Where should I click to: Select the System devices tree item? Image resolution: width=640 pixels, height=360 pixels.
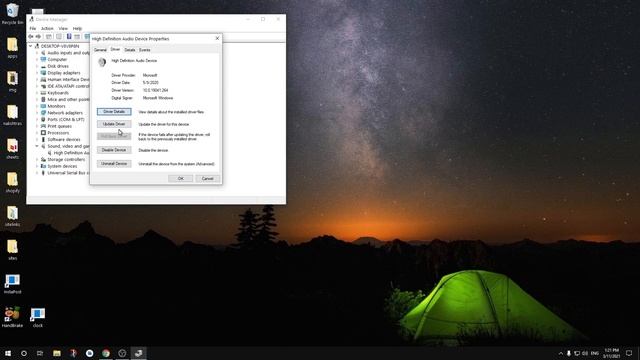click(x=62, y=166)
